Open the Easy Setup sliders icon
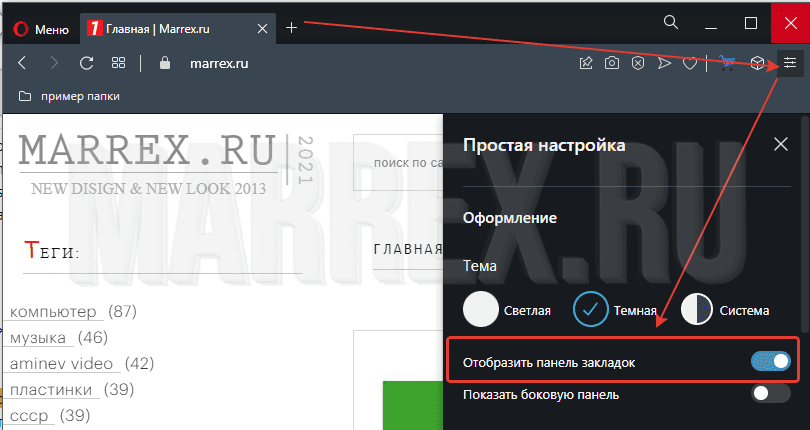Image resolution: width=810 pixels, height=430 pixels. [790, 63]
